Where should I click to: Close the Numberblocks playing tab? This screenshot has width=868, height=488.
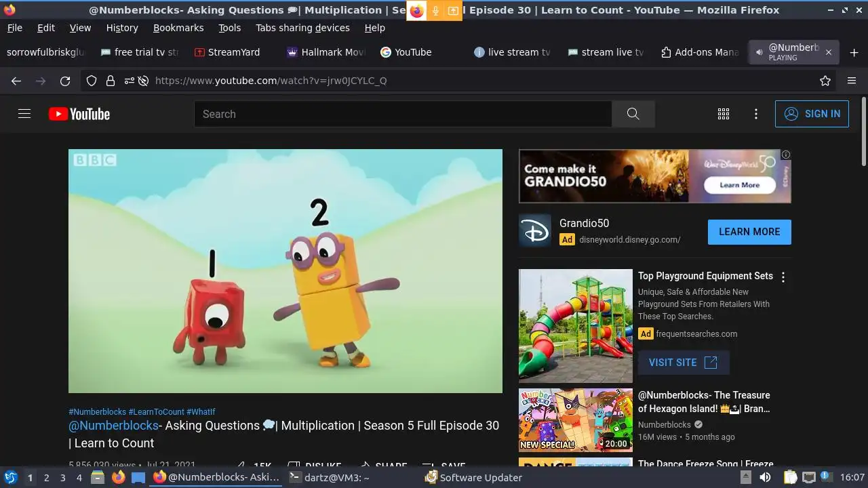pos(828,52)
